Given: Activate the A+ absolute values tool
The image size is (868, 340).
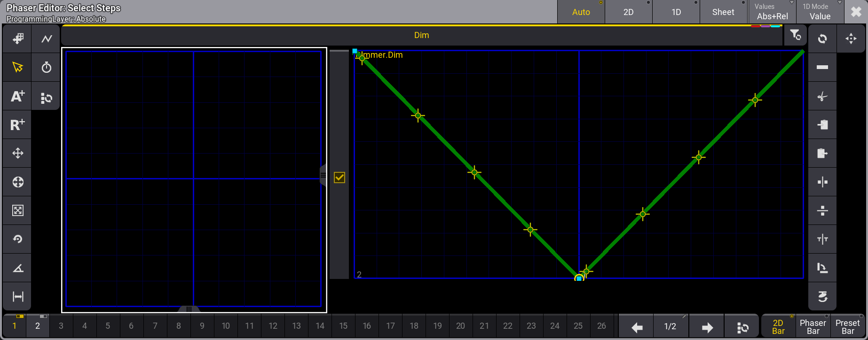Looking at the screenshot, I should point(17,96).
